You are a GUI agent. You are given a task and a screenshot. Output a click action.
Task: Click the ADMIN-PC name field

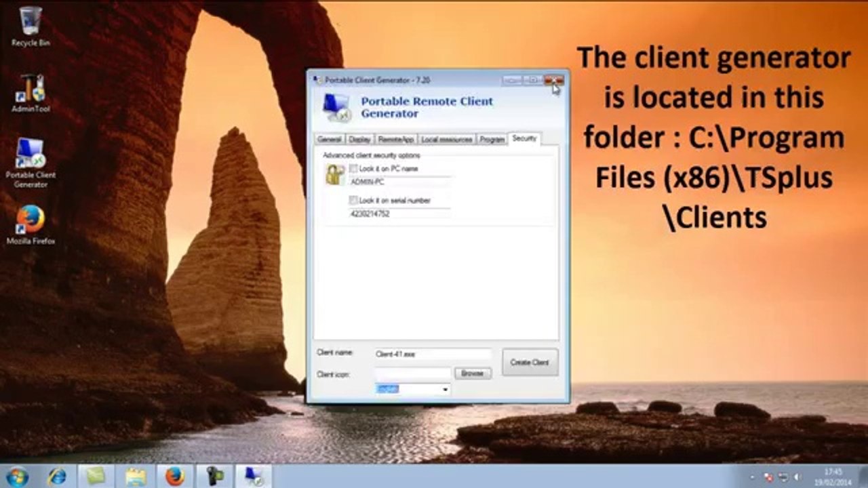(399, 182)
